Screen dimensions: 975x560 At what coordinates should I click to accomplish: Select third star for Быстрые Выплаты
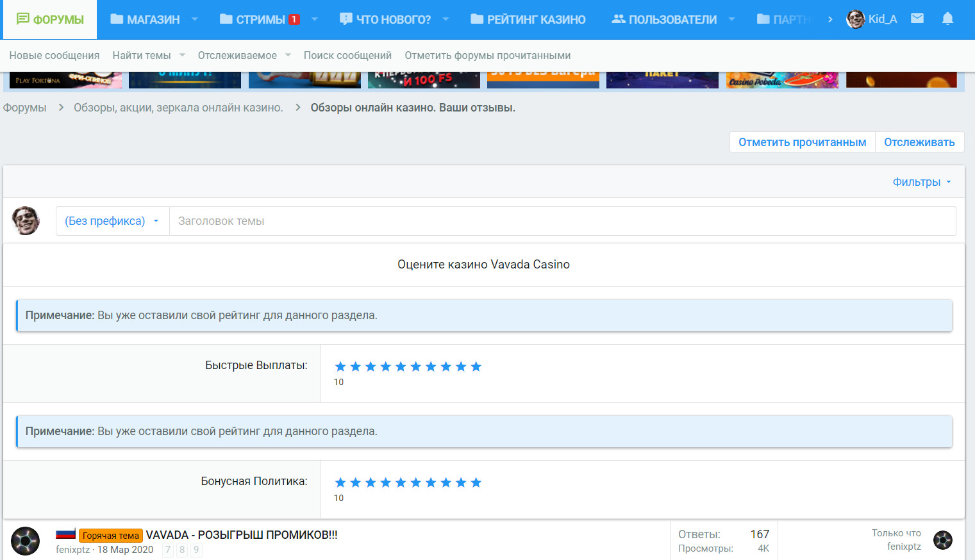(371, 366)
